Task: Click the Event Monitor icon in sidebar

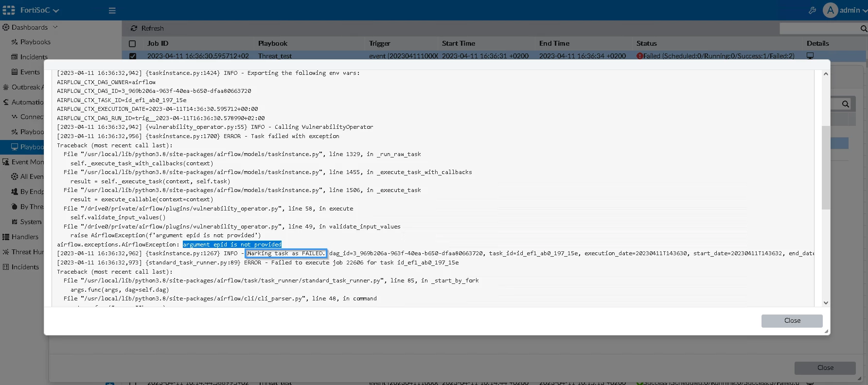Action: pos(6,162)
